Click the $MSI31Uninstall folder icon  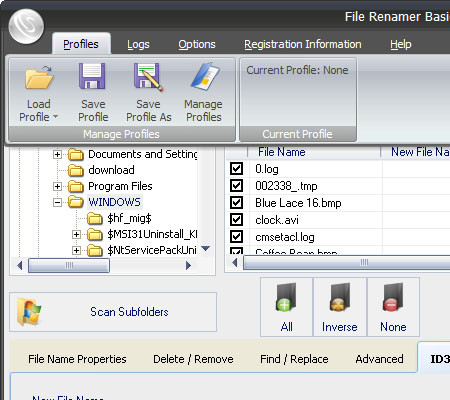pos(95,234)
